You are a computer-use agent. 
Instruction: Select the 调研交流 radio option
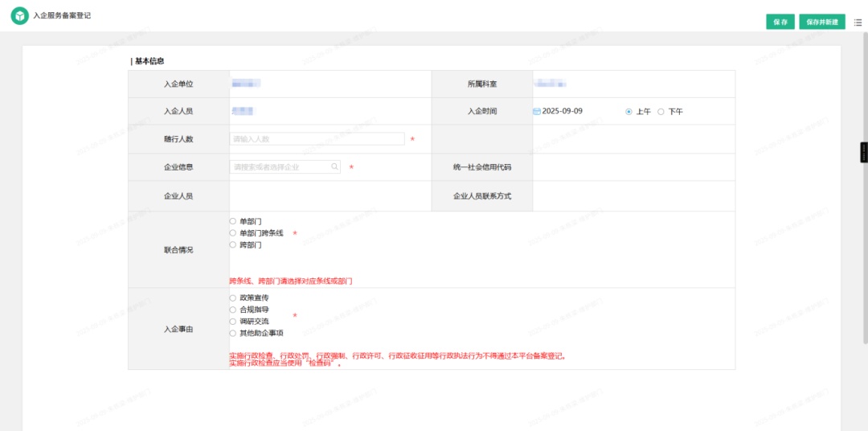click(x=233, y=321)
